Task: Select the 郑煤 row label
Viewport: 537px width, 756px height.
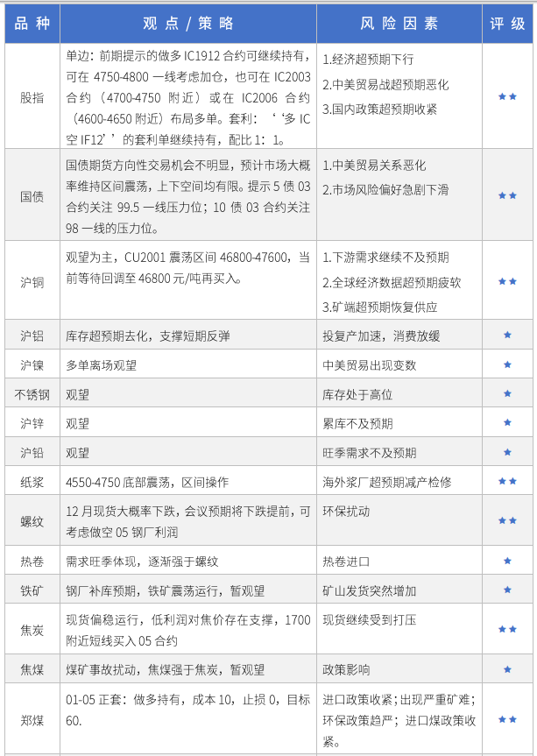Action: click(x=32, y=720)
